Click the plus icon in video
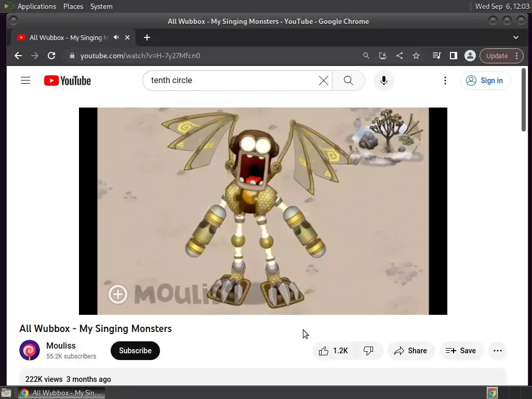The height and width of the screenshot is (399, 532). click(118, 294)
